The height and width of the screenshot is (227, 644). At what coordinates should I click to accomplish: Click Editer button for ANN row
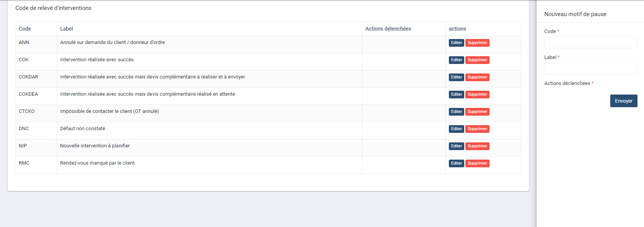(x=456, y=43)
